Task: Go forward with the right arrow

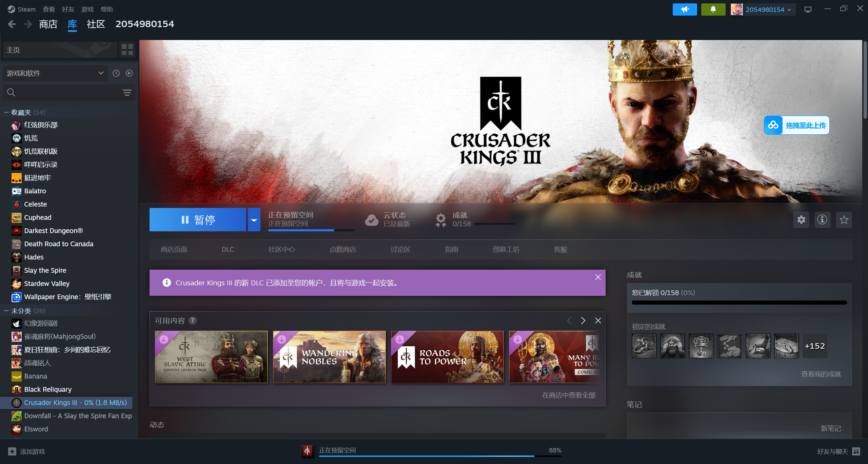Action: (x=28, y=24)
